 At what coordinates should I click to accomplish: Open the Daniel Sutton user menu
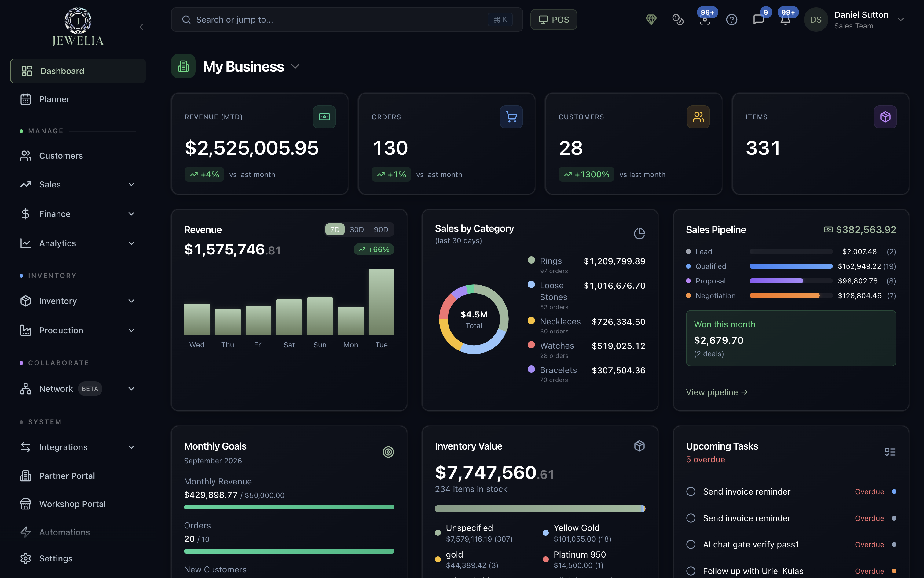[855, 20]
